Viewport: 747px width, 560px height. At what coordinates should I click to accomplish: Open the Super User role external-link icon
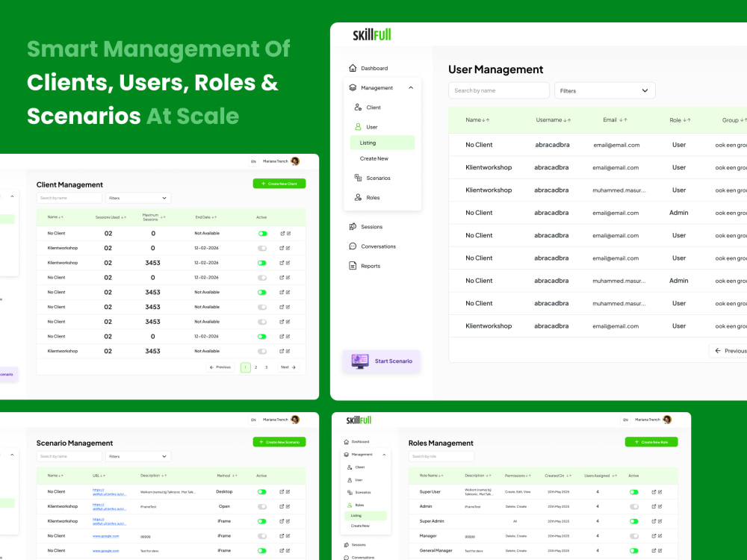coord(654,492)
